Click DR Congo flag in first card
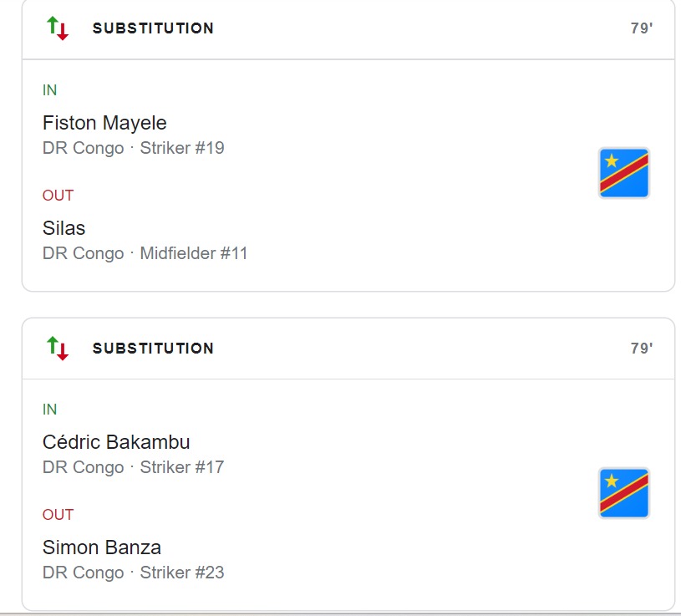 [623, 173]
